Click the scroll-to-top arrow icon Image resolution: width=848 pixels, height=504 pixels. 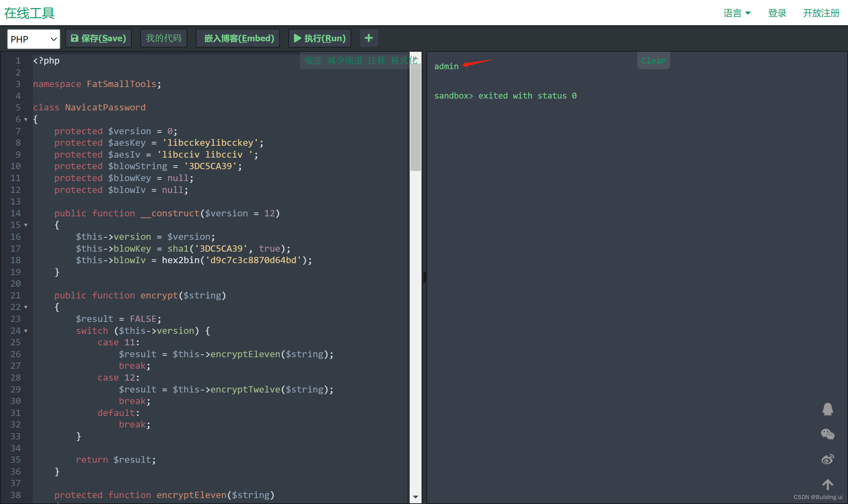click(827, 484)
